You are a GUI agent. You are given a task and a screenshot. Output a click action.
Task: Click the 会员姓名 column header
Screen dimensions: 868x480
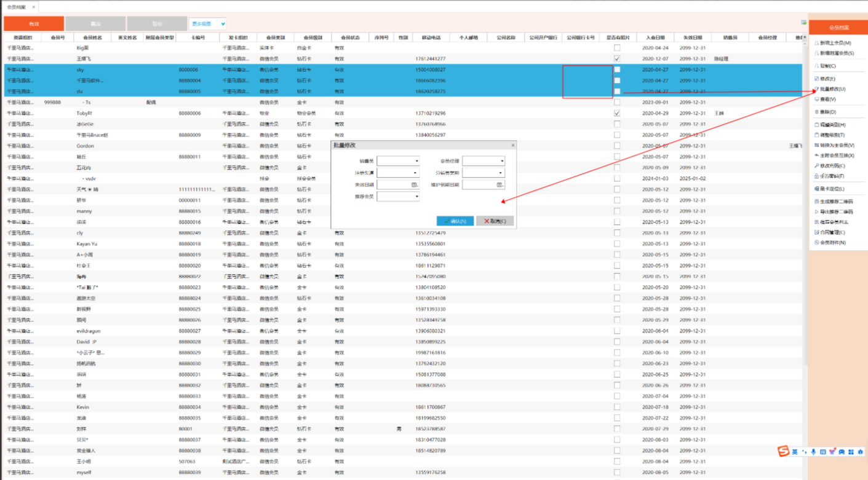92,37
